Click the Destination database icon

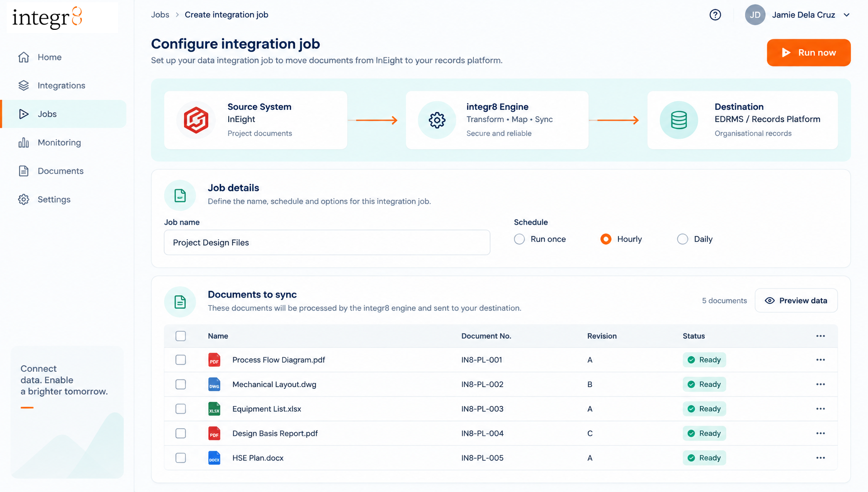(679, 120)
